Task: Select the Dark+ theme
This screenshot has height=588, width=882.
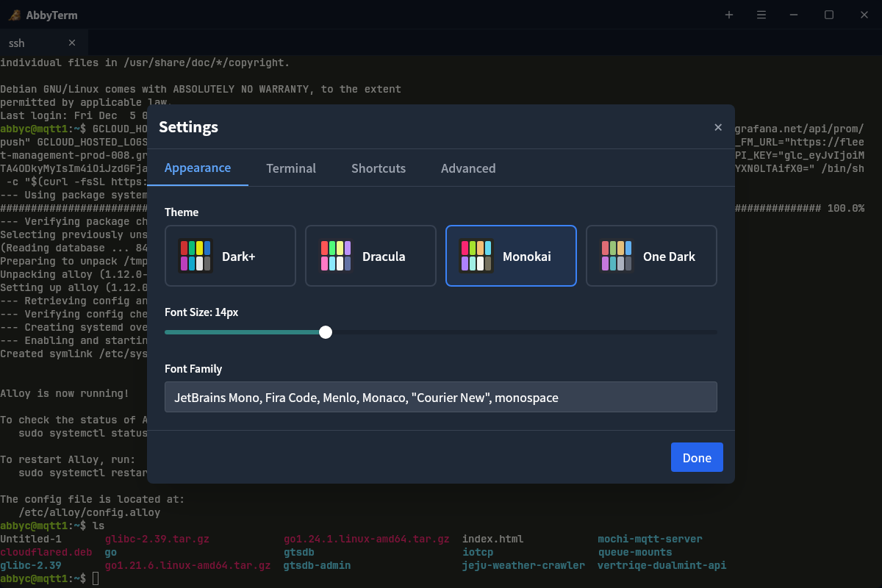Action: (x=230, y=256)
